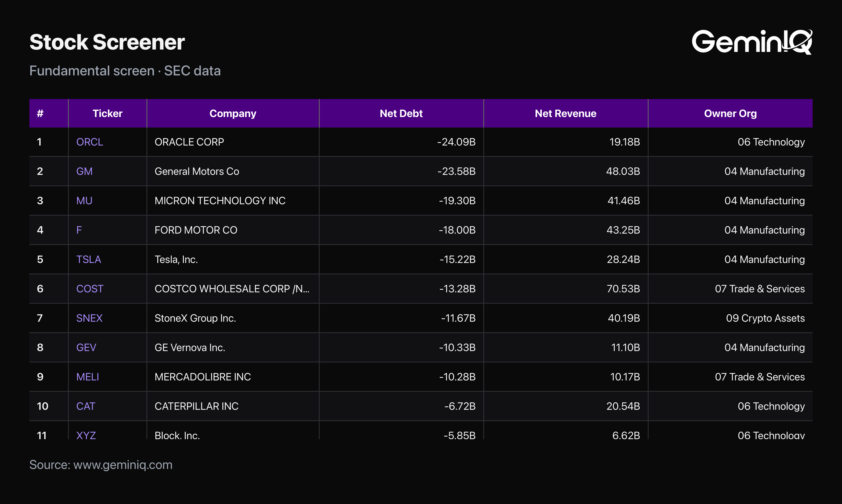Click the 20.54B net revenue value
The height and width of the screenshot is (504, 842).
point(623,406)
